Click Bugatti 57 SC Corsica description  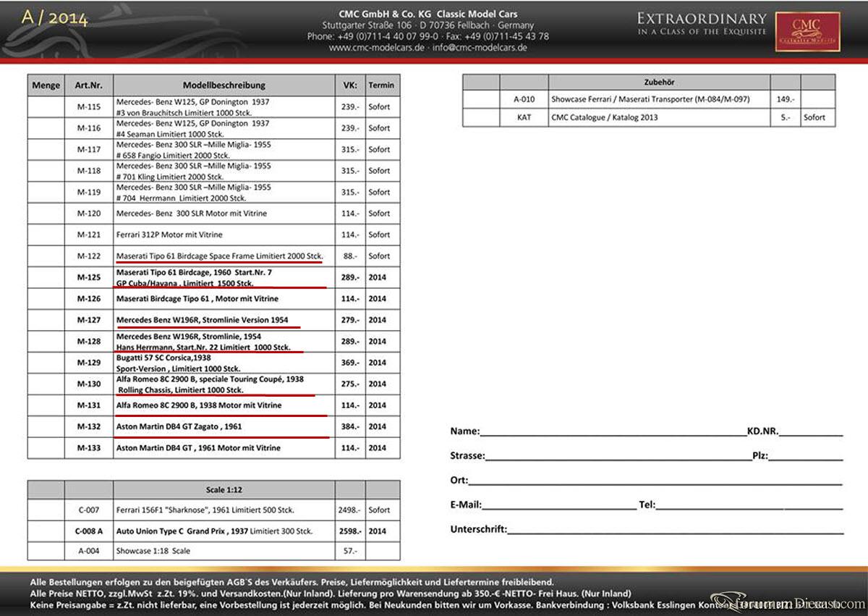pos(178,363)
